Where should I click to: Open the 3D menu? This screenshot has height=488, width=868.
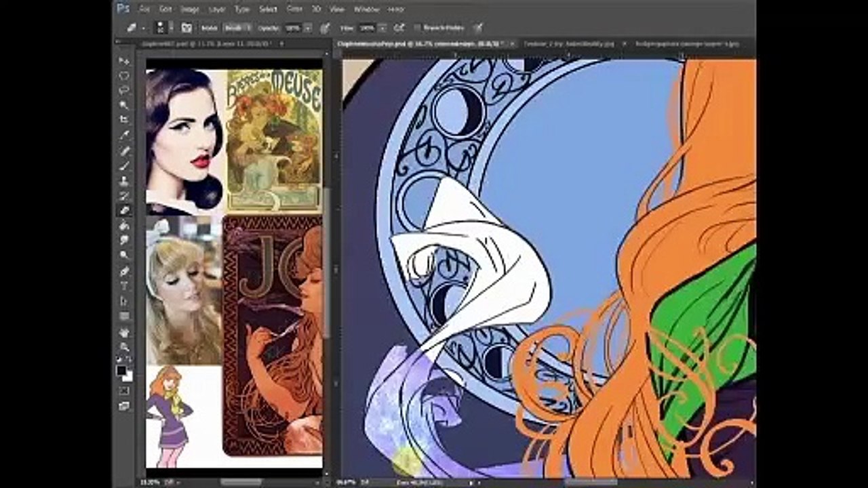(x=316, y=9)
